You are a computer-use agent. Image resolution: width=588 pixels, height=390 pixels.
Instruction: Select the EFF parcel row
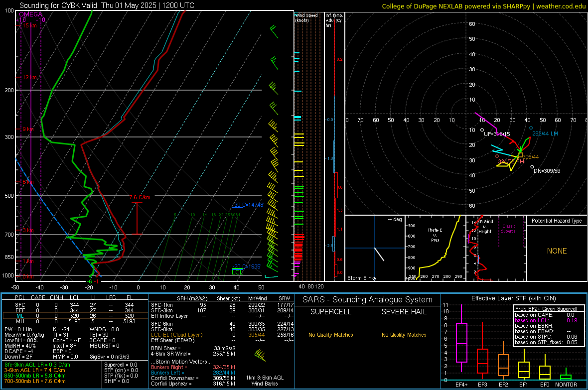pos(75,310)
